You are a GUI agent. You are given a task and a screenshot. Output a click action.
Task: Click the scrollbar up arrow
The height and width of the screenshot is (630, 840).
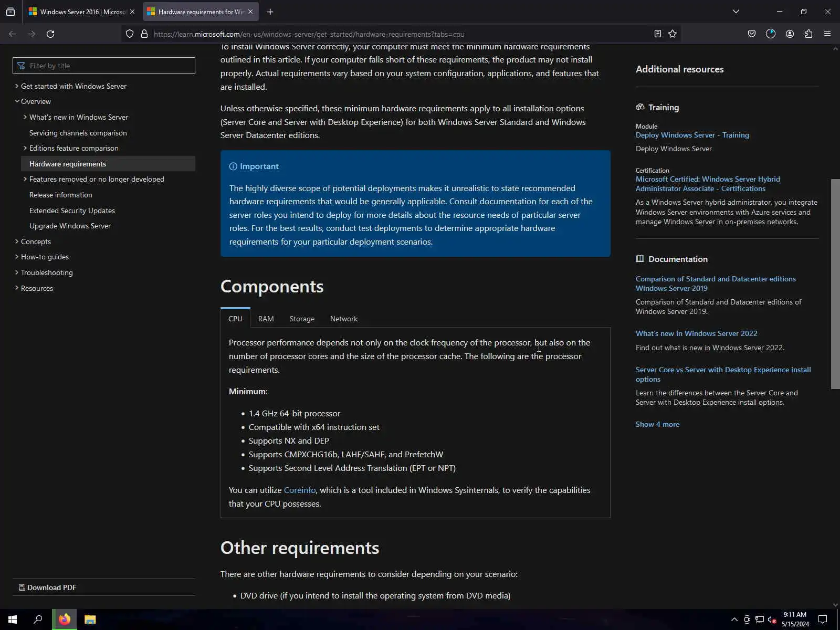coord(835,49)
